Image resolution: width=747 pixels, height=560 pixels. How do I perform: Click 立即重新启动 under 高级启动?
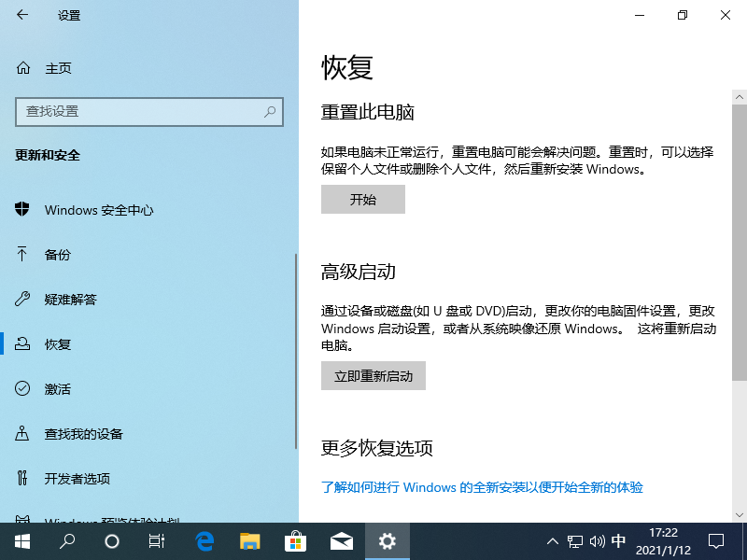click(x=373, y=375)
